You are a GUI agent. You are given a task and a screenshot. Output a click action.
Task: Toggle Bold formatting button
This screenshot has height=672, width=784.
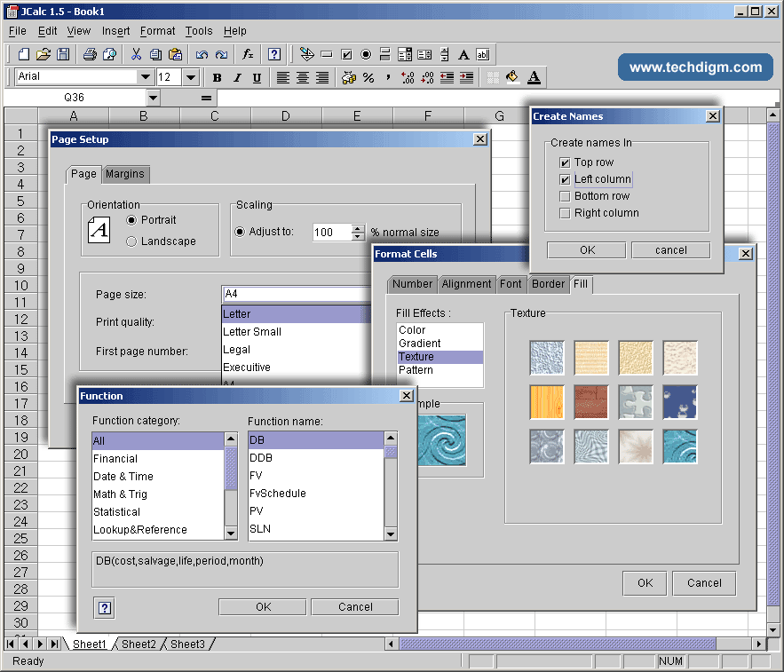click(217, 78)
